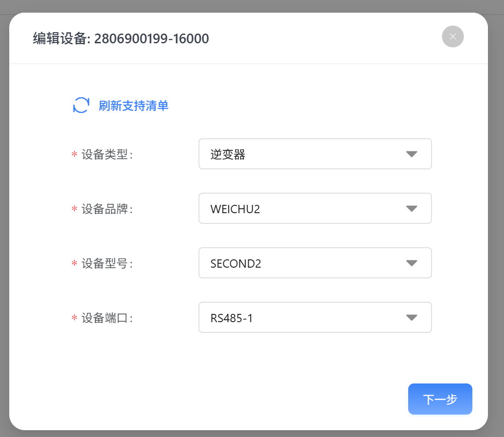Expand the 设备端口 dropdown arrow
The image size is (504, 437).
coord(412,318)
